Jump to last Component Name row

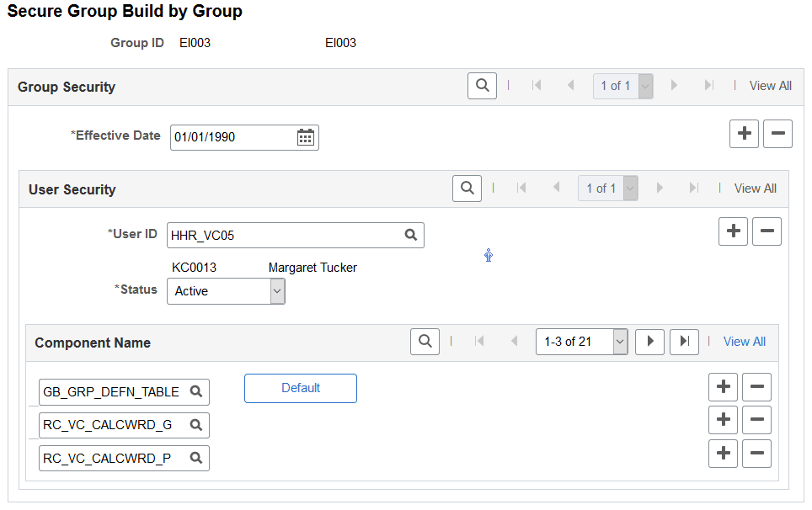pos(683,342)
